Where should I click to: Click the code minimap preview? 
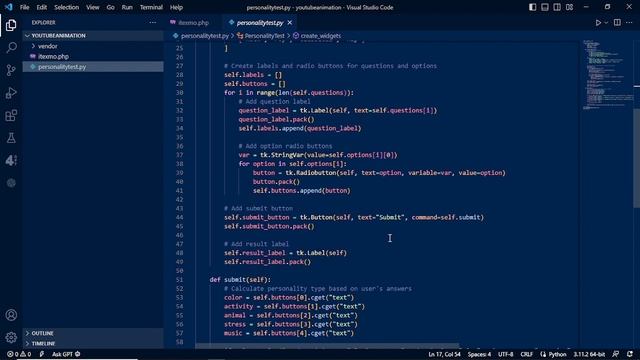607,75
